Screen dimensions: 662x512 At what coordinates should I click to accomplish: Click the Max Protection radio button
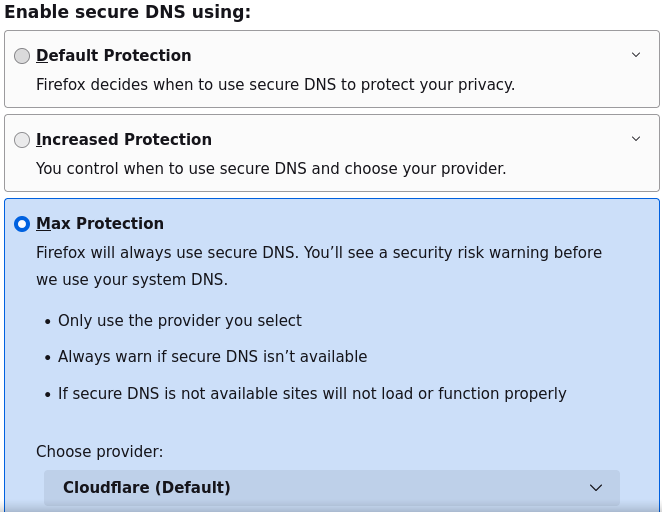[22, 224]
